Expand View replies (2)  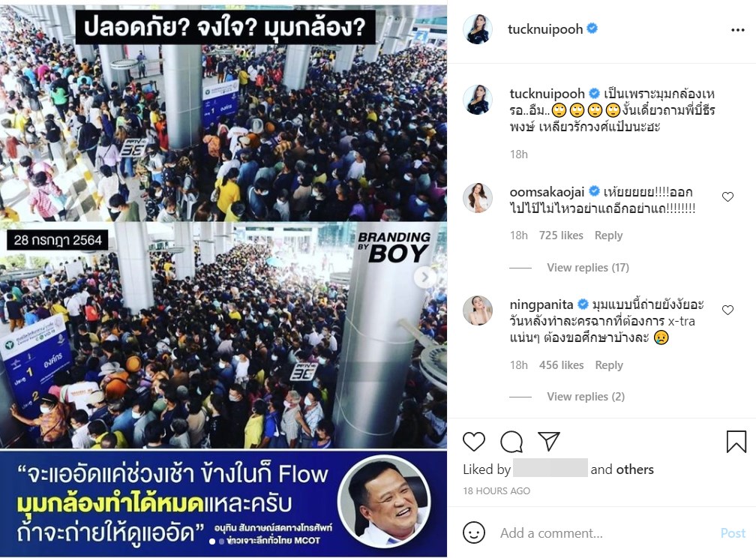(586, 397)
